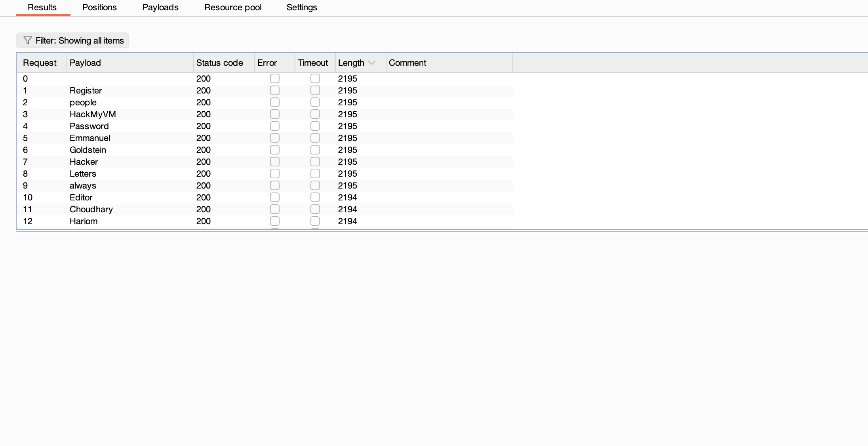The image size is (868, 446).
Task: Toggle Timeout checkbox in Emmanuel row
Action: pos(315,138)
